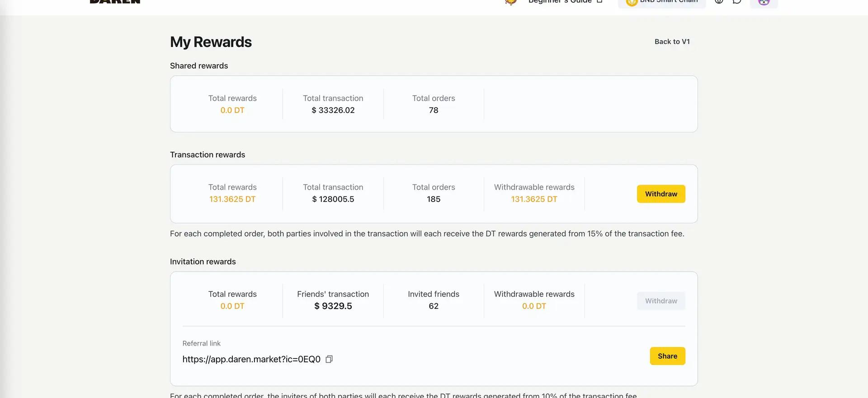The image size is (868, 398).
Task: Click the Invited friends count 62
Action: tap(434, 306)
